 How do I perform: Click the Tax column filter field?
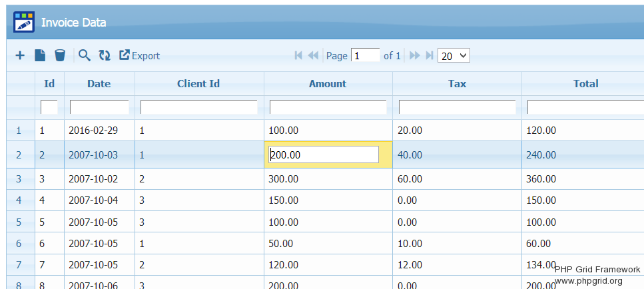(457, 107)
